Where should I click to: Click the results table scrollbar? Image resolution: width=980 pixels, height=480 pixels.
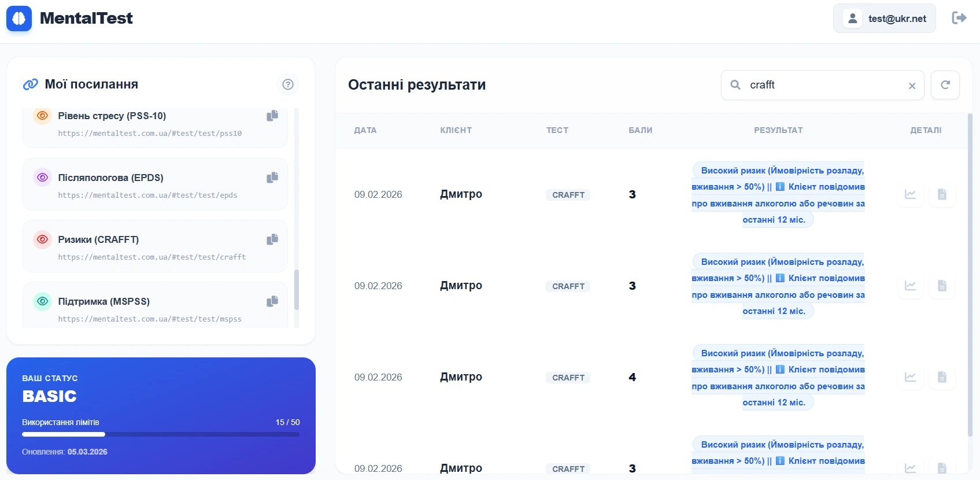coord(970,275)
